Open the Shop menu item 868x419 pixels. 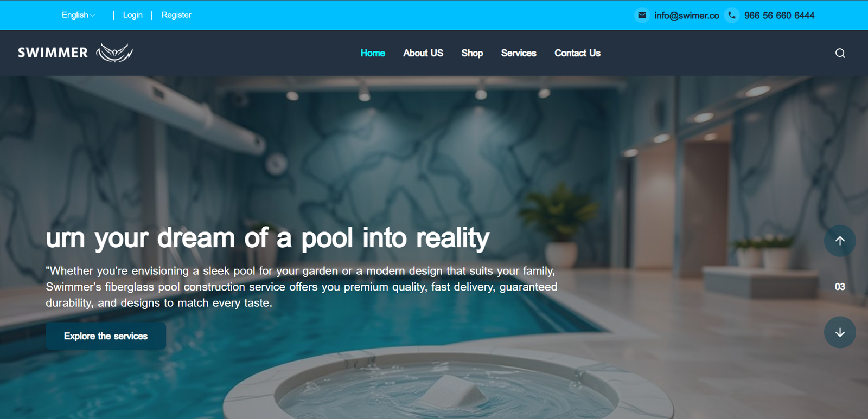tap(472, 53)
